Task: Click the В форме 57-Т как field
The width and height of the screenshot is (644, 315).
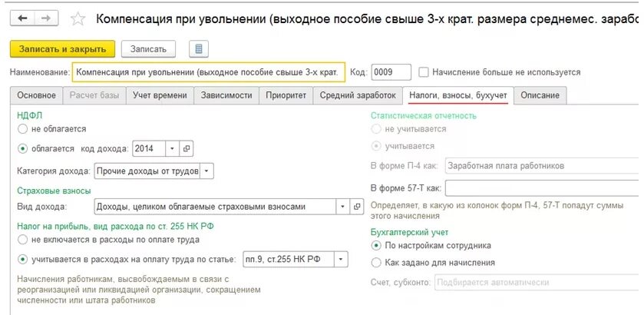Action: pos(542,188)
